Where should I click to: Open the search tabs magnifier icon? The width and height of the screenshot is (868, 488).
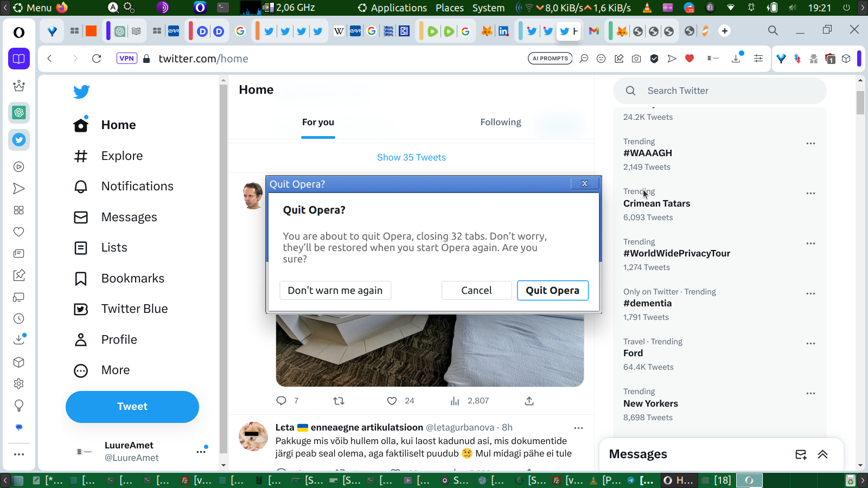pyautogui.click(x=773, y=31)
